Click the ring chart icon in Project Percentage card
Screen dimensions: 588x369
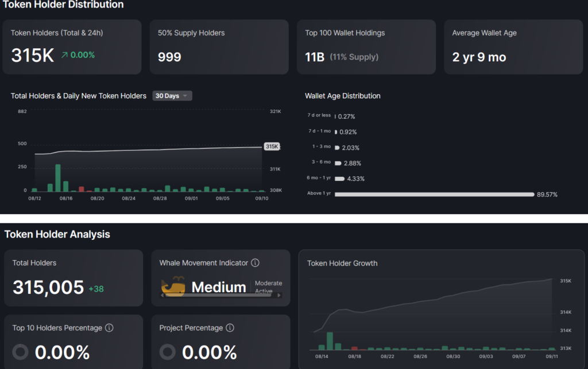[x=167, y=352]
